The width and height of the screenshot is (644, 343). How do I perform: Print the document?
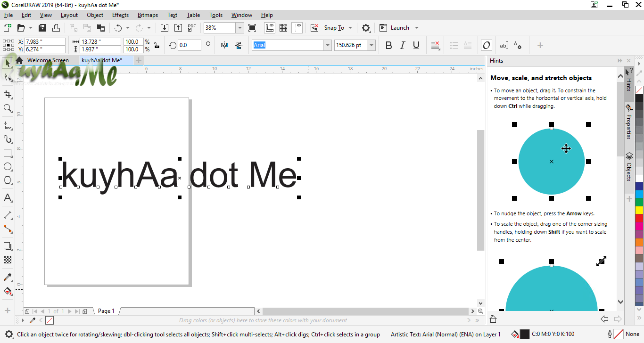(56, 28)
